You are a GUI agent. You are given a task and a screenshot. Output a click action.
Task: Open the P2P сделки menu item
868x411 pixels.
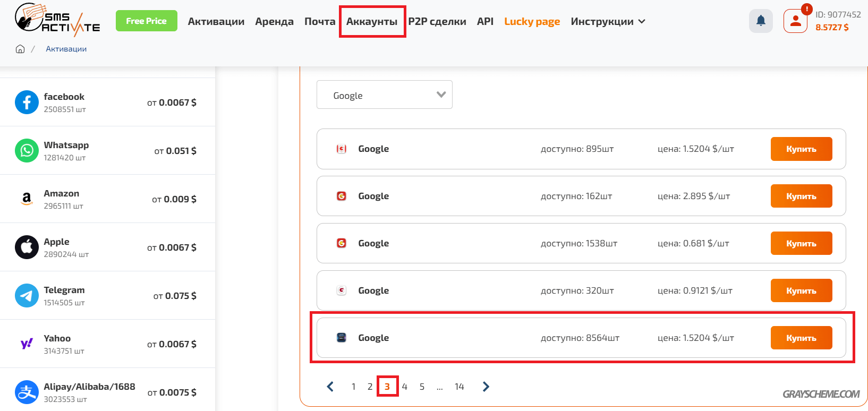tap(437, 21)
